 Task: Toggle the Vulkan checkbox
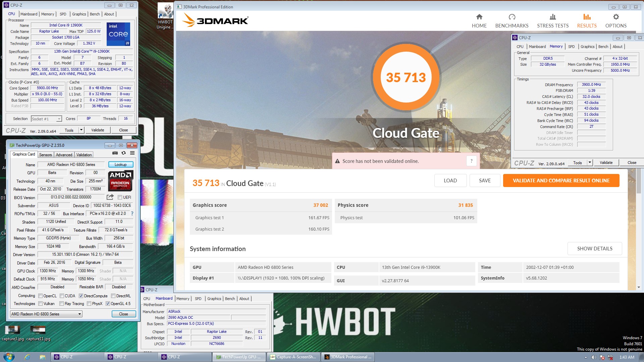[x=40, y=303]
